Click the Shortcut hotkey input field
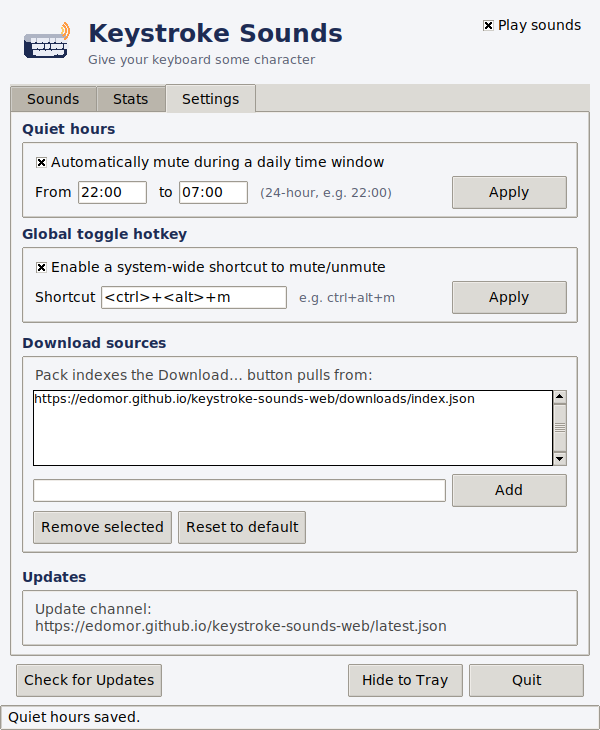Image resolution: width=600 pixels, height=730 pixels. pos(194,297)
